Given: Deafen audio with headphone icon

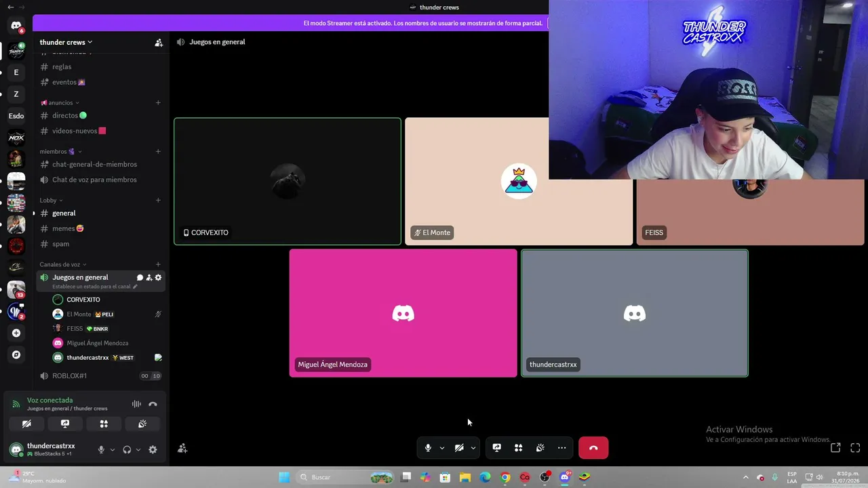Looking at the screenshot, I should coord(127,449).
